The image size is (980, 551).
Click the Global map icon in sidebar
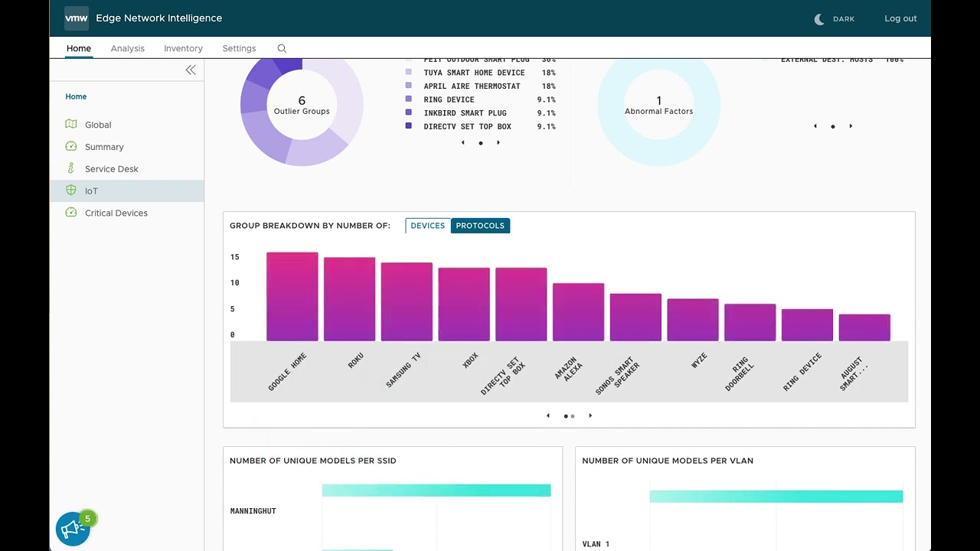coord(71,124)
